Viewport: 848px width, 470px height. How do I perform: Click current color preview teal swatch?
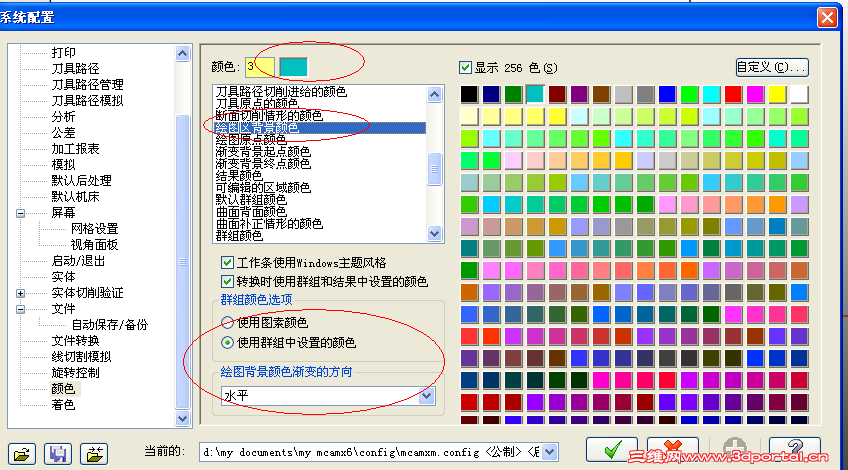pyautogui.click(x=294, y=67)
